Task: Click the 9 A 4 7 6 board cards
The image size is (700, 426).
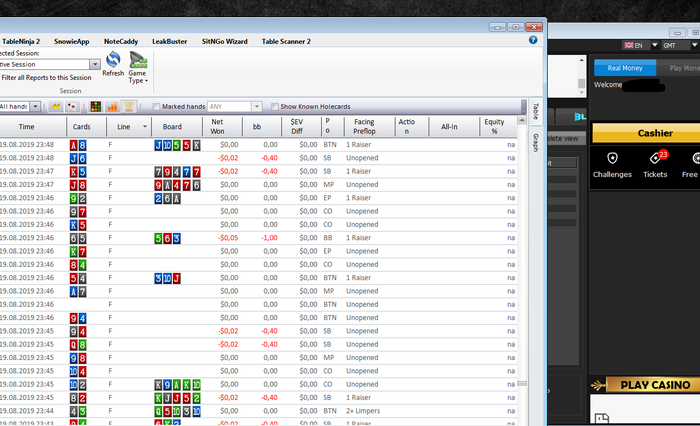Action: pyautogui.click(x=177, y=185)
